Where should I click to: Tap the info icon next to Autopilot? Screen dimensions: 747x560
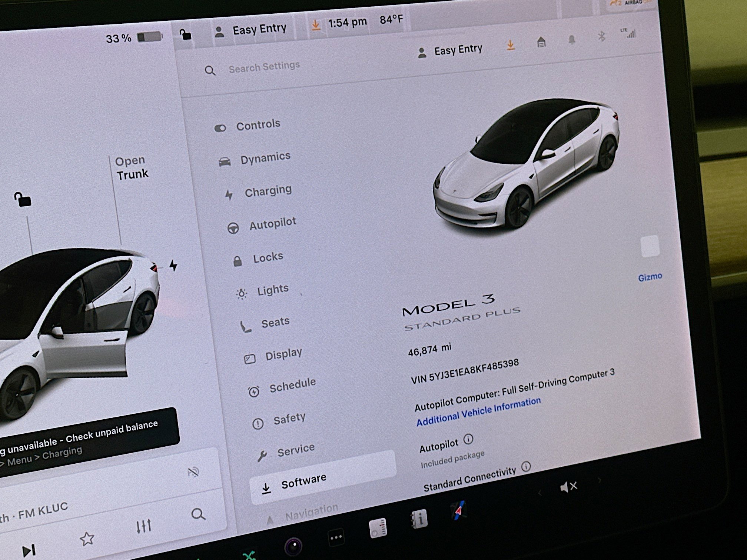point(468,439)
